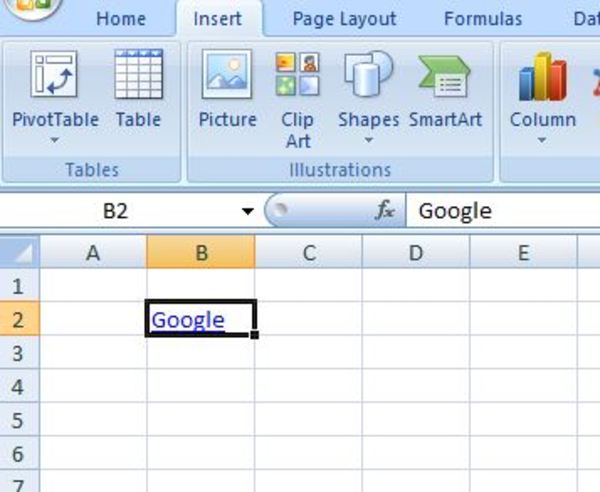Insert a PivotTable
The image size is (600, 492).
coord(55,78)
